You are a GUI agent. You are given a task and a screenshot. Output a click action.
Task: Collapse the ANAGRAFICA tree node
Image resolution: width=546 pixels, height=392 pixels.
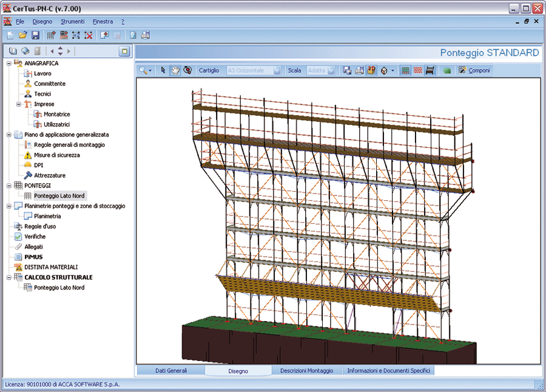click(8, 63)
